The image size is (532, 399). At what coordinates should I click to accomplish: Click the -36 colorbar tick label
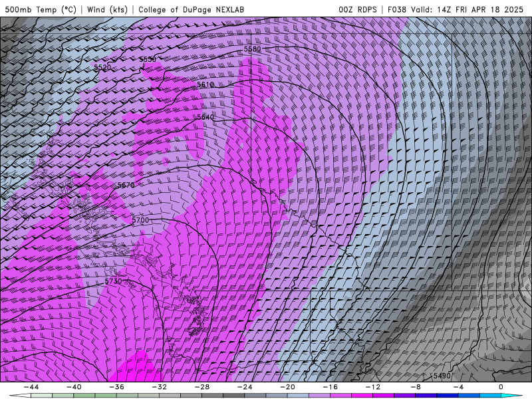click(116, 387)
